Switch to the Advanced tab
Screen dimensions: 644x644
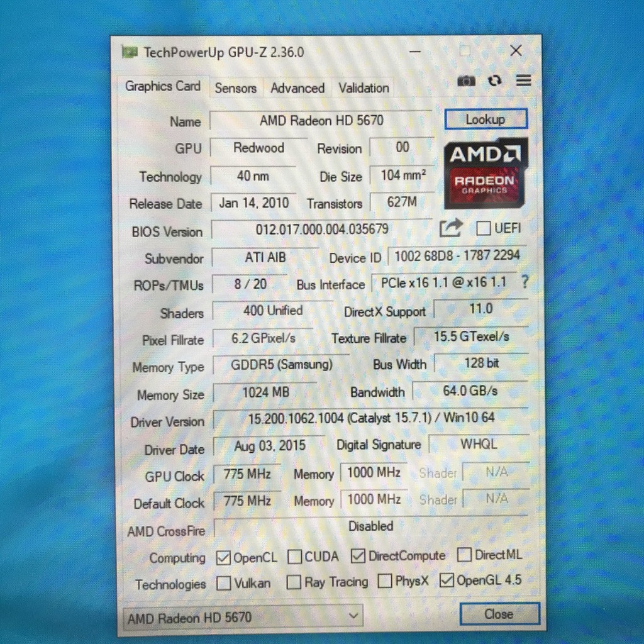(297, 88)
